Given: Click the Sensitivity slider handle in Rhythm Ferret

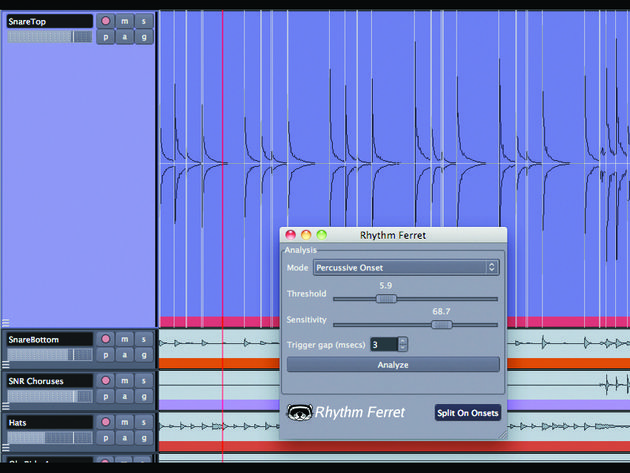Looking at the screenshot, I should [x=442, y=324].
